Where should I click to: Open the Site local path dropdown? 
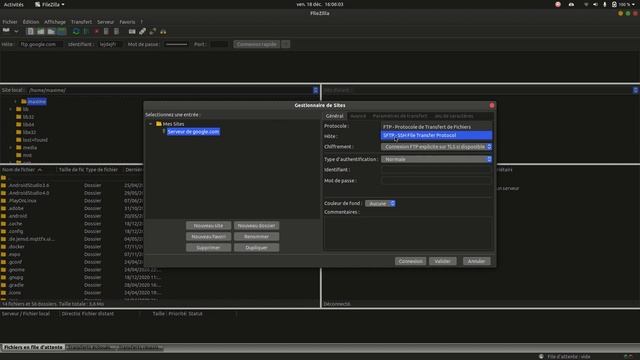[316, 90]
